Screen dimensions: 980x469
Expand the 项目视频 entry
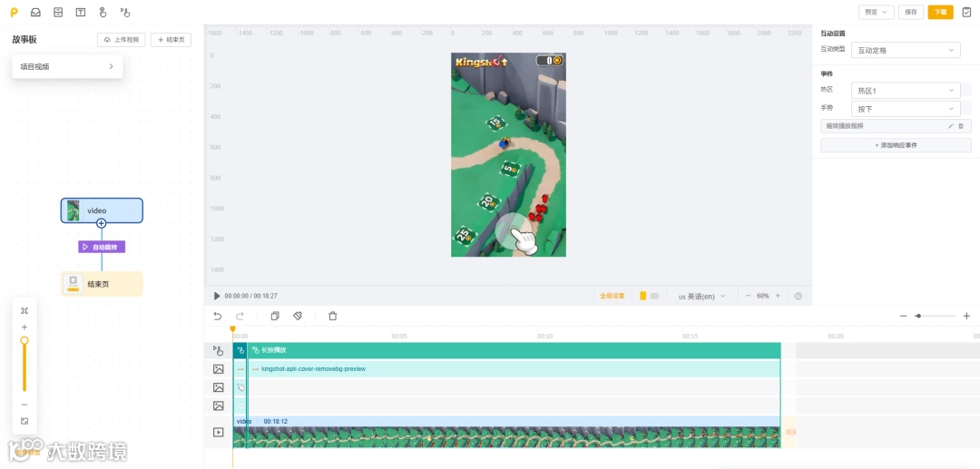tap(67, 66)
